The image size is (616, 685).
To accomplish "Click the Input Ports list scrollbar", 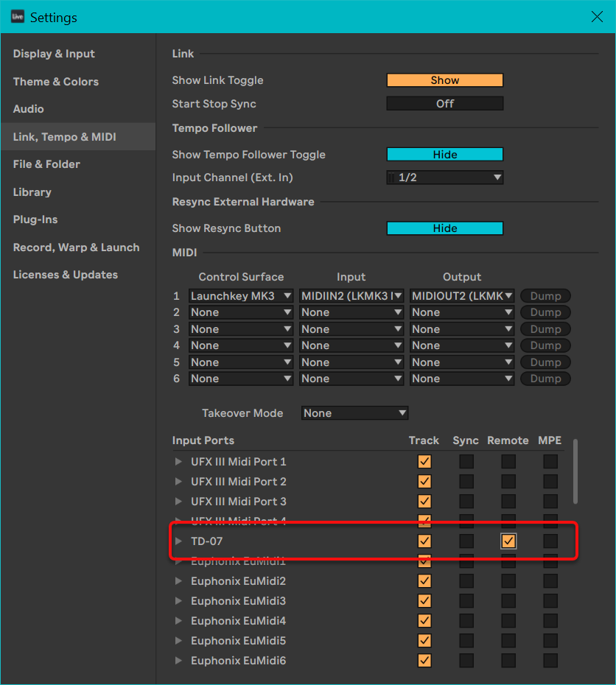I will [575, 471].
